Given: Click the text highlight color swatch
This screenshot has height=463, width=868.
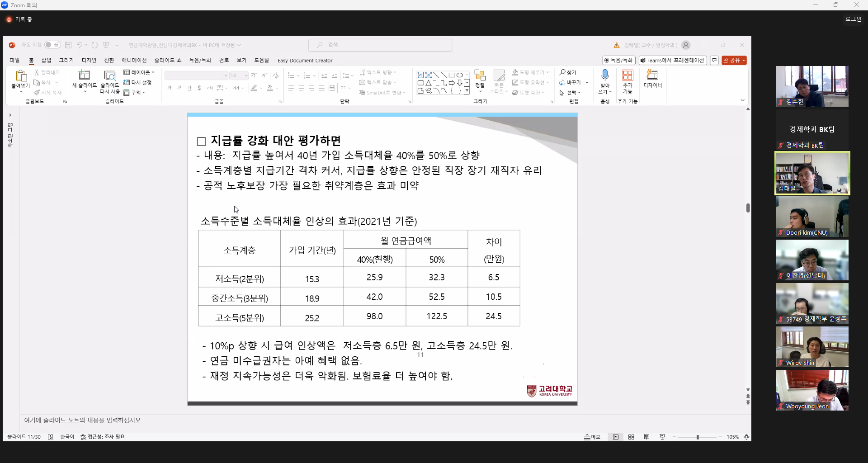Looking at the screenshot, I should 254,88.
